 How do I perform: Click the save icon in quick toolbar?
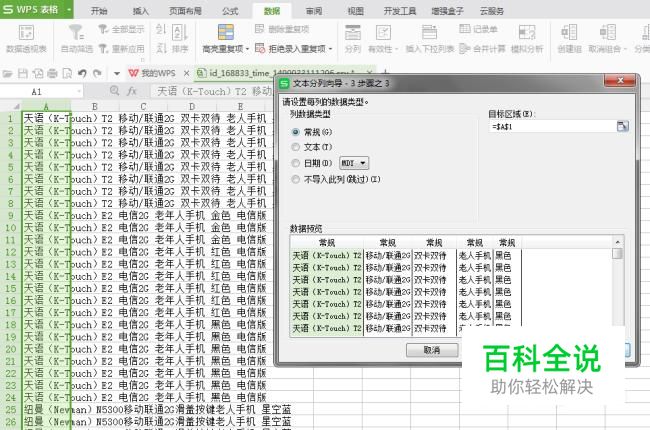(22, 74)
